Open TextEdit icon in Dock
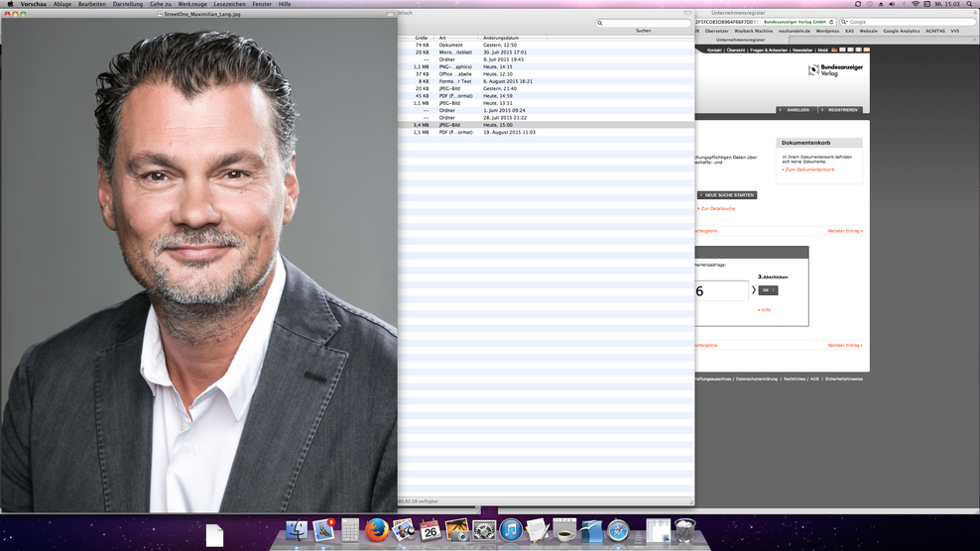 pyautogui.click(x=538, y=530)
